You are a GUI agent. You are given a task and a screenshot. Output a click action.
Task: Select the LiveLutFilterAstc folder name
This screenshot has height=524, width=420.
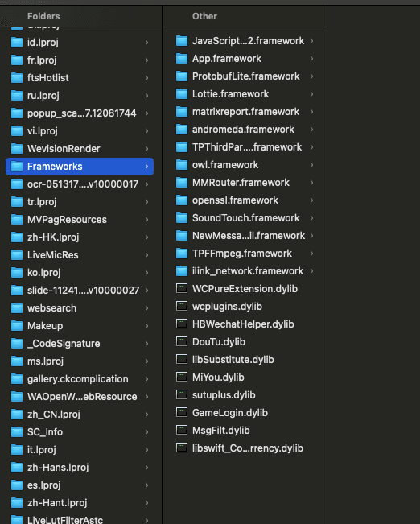pos(65,520)
